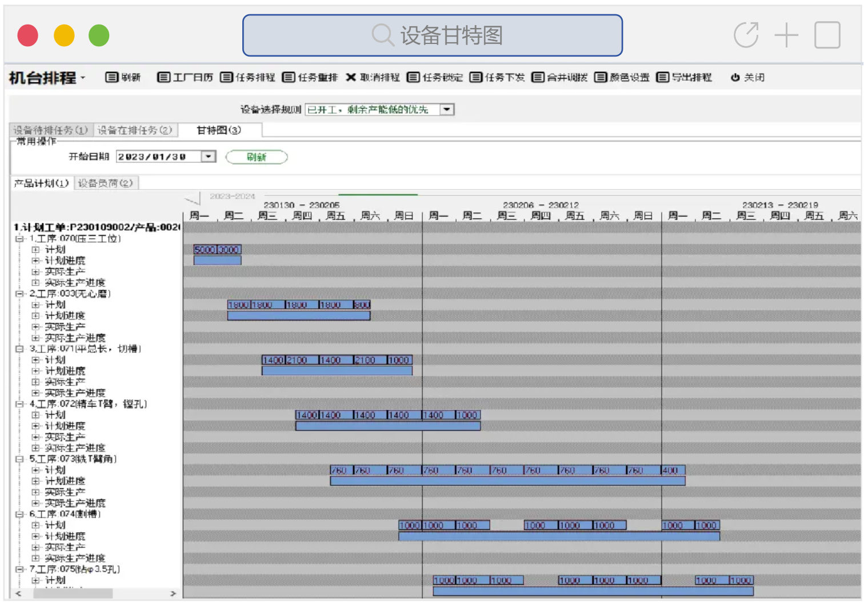Click the 5000 plan bar in 工序:070

point(205,250)
